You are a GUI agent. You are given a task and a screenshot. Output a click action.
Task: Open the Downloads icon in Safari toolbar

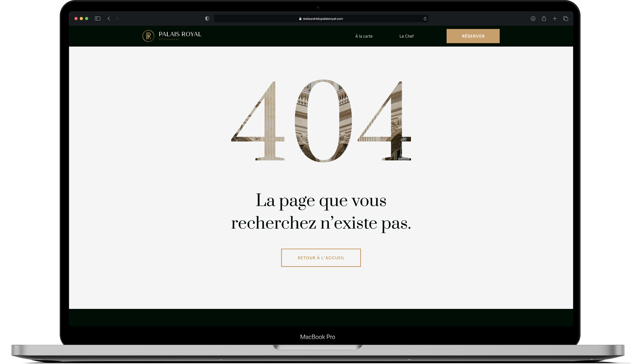coord(533,19)
